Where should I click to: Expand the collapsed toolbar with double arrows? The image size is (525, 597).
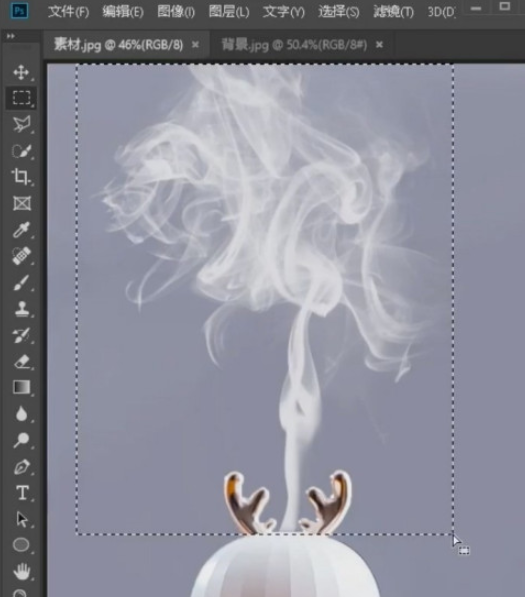tap(11, 36)
